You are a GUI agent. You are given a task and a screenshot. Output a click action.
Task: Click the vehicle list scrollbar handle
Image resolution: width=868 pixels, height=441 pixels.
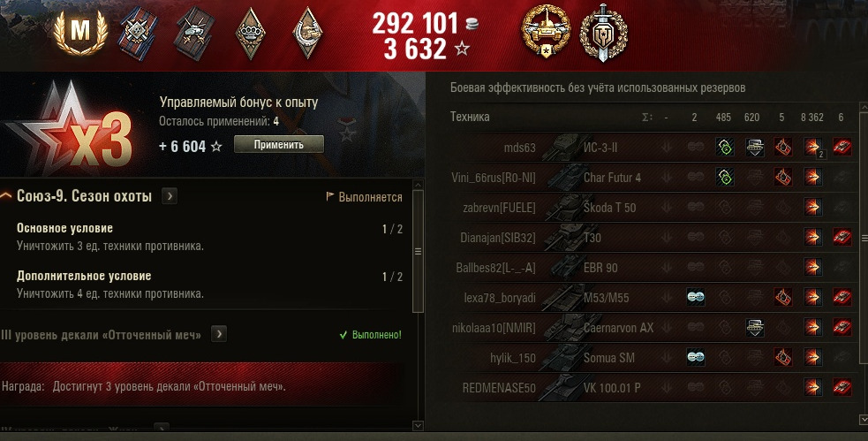coord(864,239)
